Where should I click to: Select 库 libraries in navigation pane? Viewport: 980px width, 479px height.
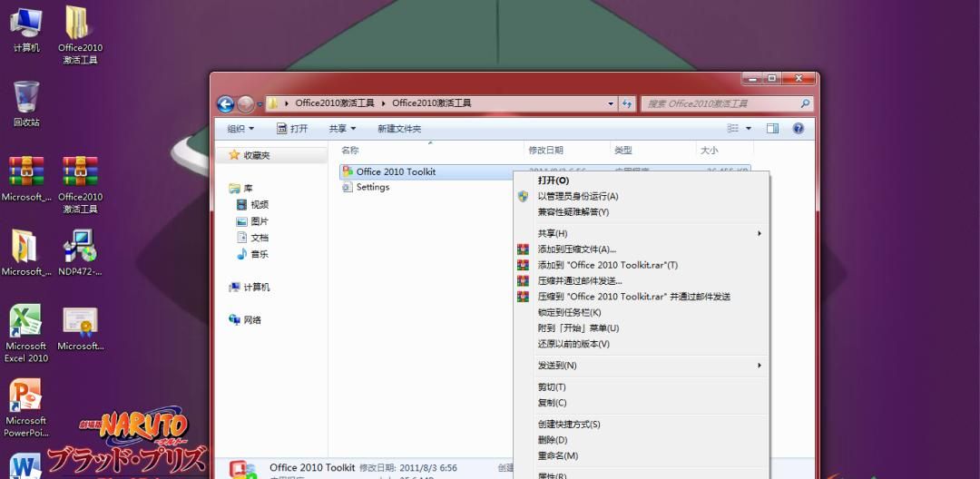point(240,189)
